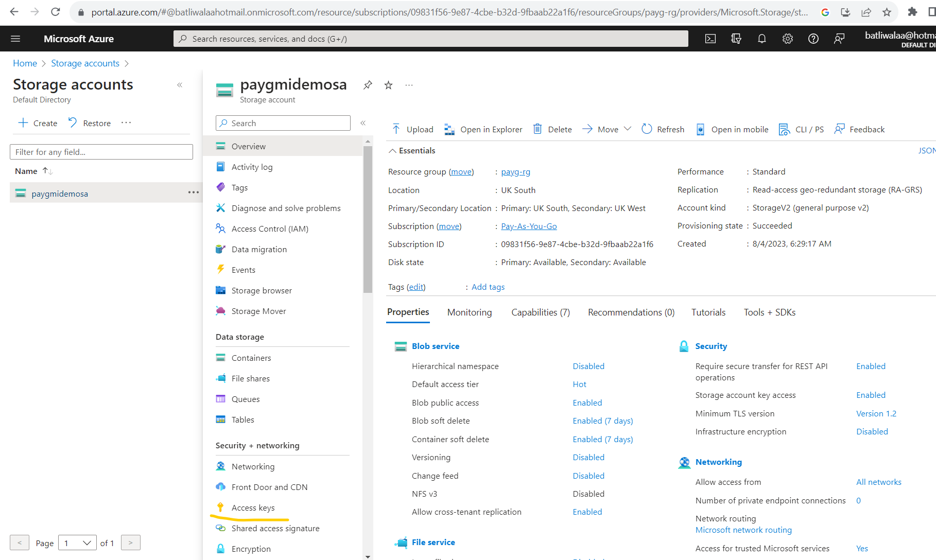
Task: Click the payg-rg resource group link
Action: [515, 172]
